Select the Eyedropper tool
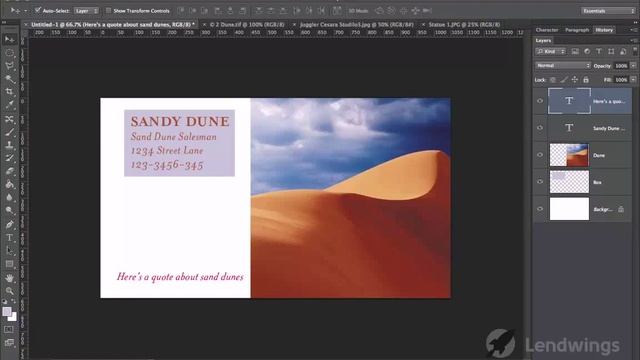Screen dimensions: 640x360 pyautogui.click(x=9, y=105)
